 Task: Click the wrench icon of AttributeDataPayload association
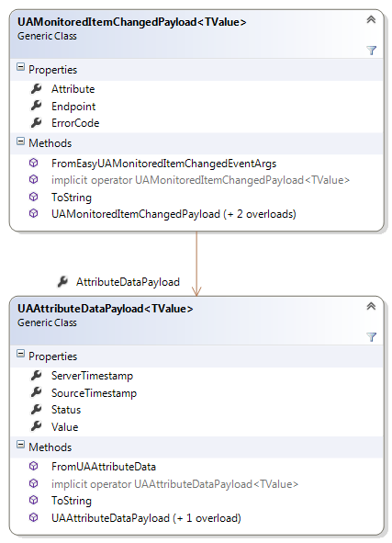tap(62, 281)
